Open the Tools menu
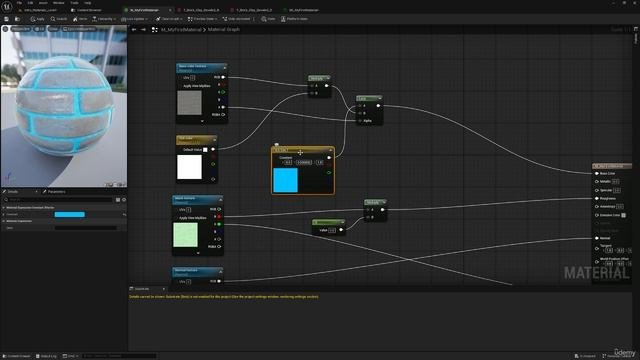The height and width of the screenshot is (360, 640). coord(74,3)
